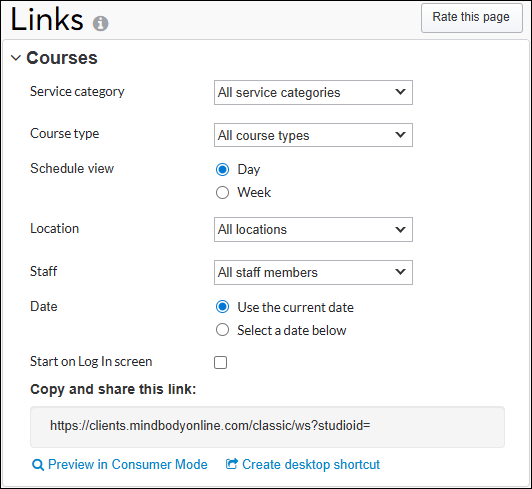Viewport: 532px width, 489px height.
Task: Click the Schedule view label
Action: (x=72, y=168)
